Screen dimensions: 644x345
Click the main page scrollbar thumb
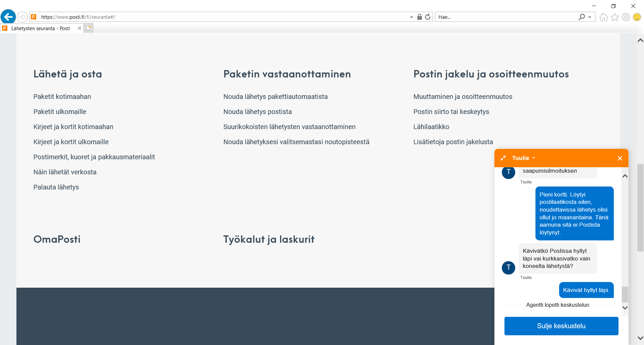click(x=640, y=208)
